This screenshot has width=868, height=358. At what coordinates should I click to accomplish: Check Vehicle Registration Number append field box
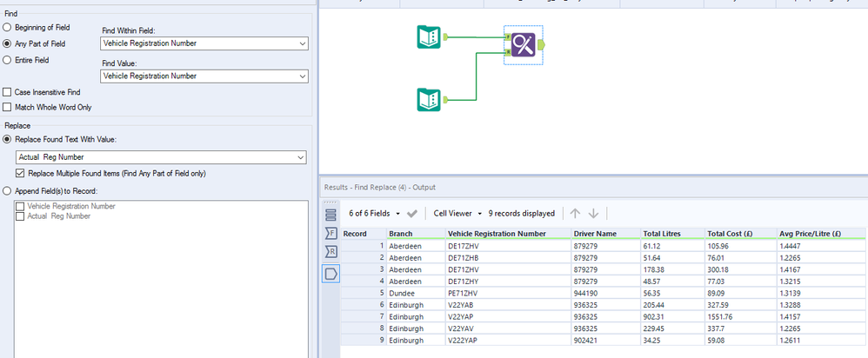21,206
